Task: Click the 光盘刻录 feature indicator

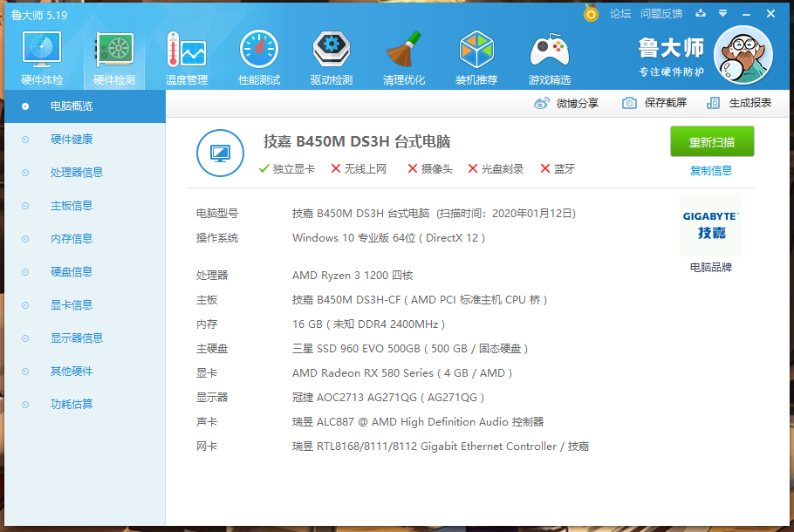Action: point(496,169)
